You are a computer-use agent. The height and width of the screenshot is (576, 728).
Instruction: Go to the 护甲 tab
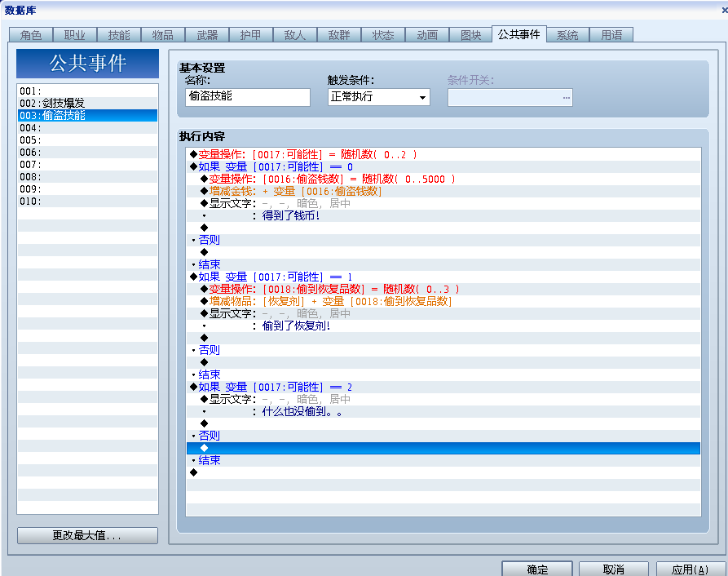tap(251, 35)
